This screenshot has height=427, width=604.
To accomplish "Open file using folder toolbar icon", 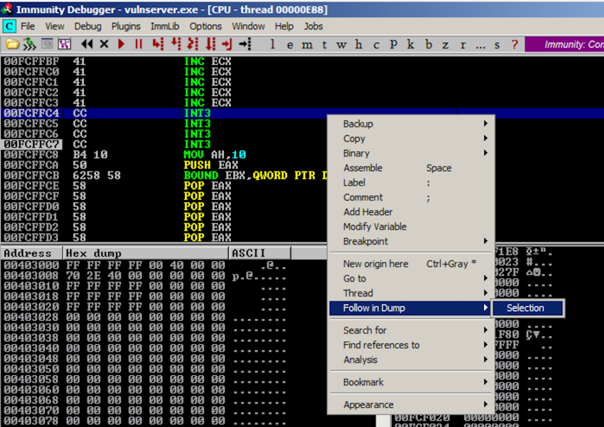I will (x=12, y=44).
